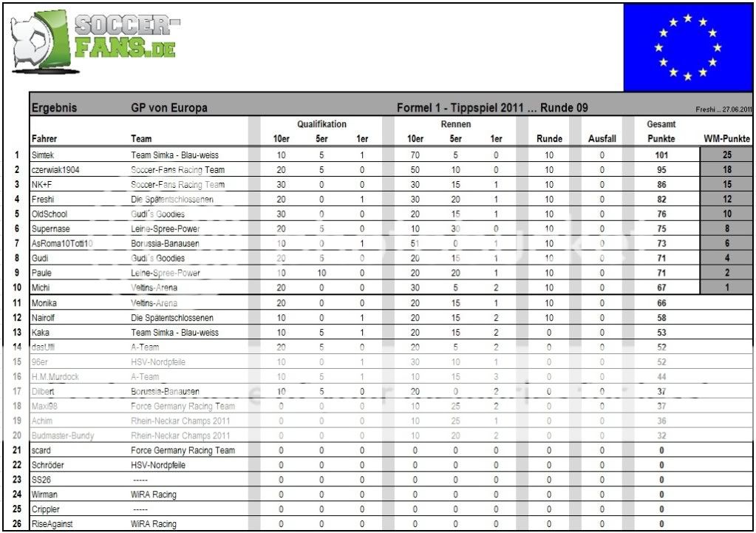The image size is (756, 533).
Task: Select driver name 'Maxi98'
Action: (44, 406)
